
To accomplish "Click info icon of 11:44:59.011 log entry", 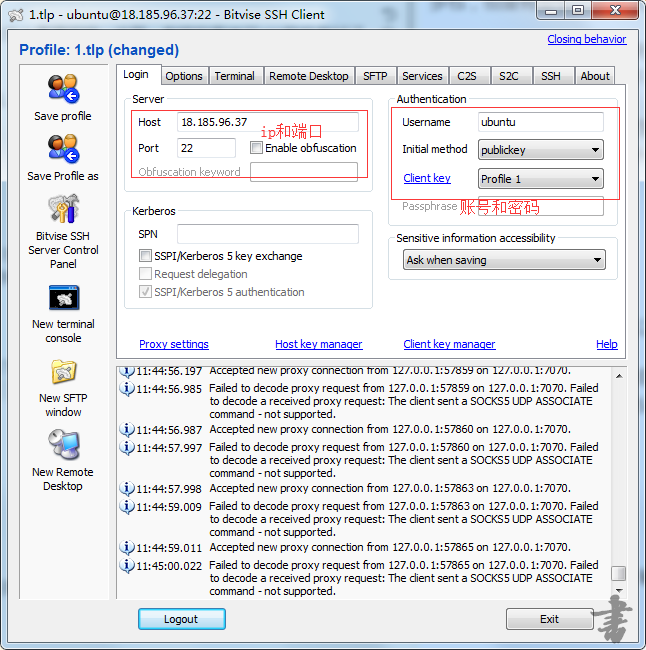I will [x=127, y=547].
